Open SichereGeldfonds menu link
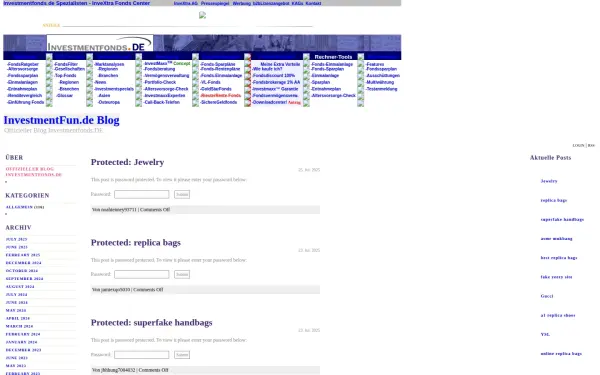600x375 pixels. [x=218, y=102]
